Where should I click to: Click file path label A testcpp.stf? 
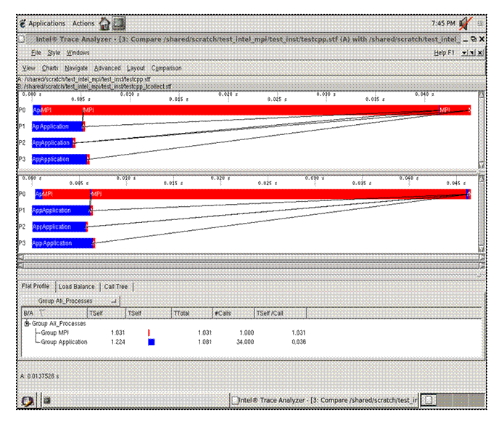tap(84, 79)
